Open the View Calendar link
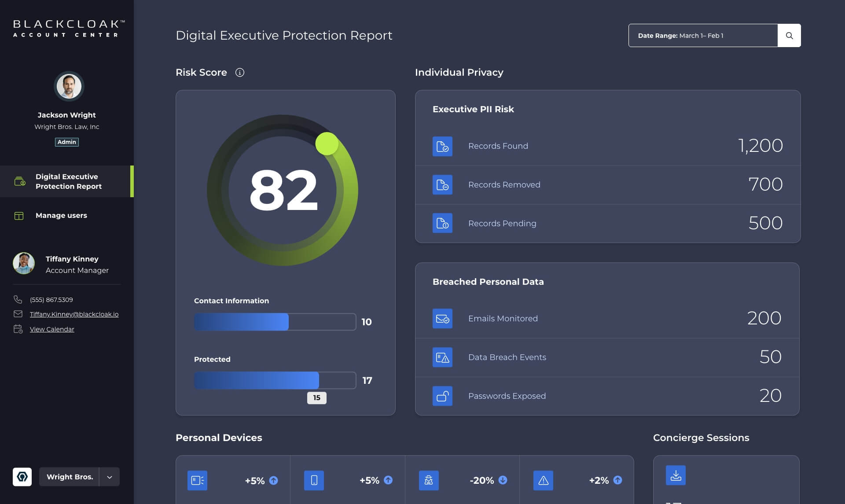The width and height of the screenshot is (845, 504). click(x=51, y=329)
